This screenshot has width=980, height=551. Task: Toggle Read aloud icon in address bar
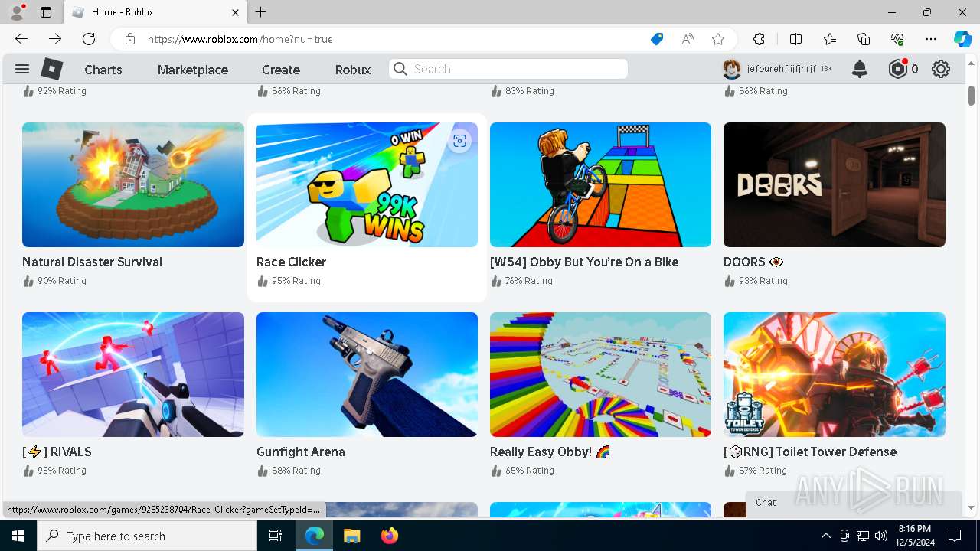coord(688,39)
